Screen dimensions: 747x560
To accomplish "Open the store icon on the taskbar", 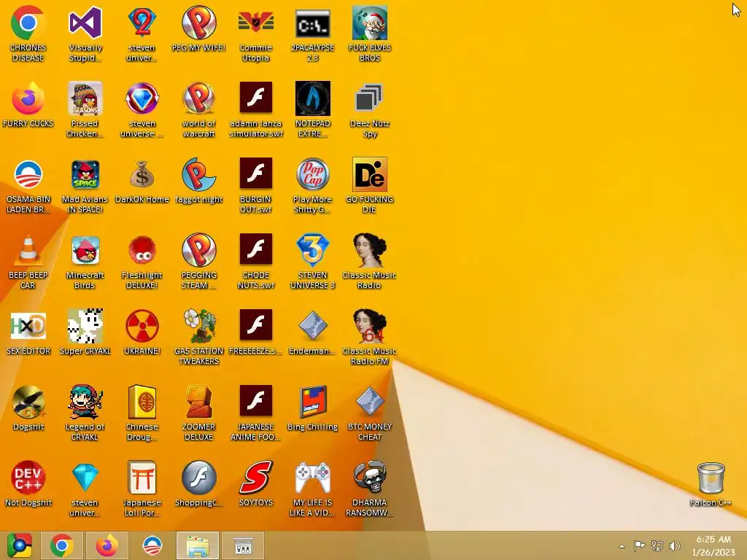I will click(x=243, y=545).
